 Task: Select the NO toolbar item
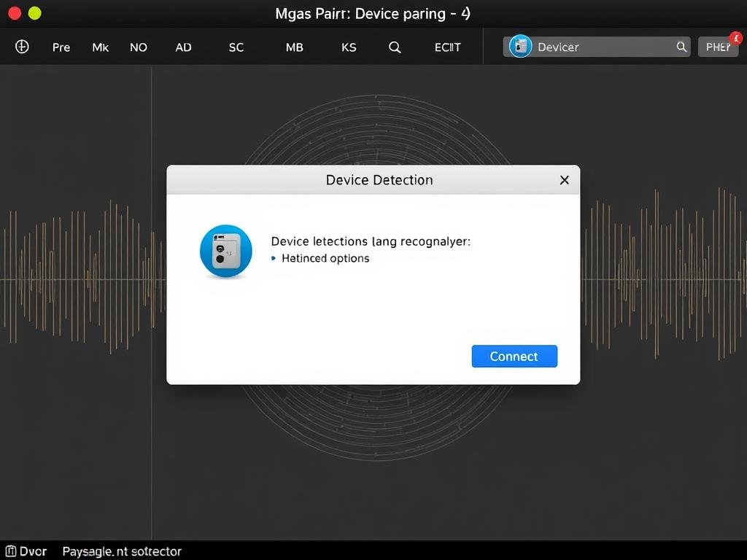pos(139,47)
